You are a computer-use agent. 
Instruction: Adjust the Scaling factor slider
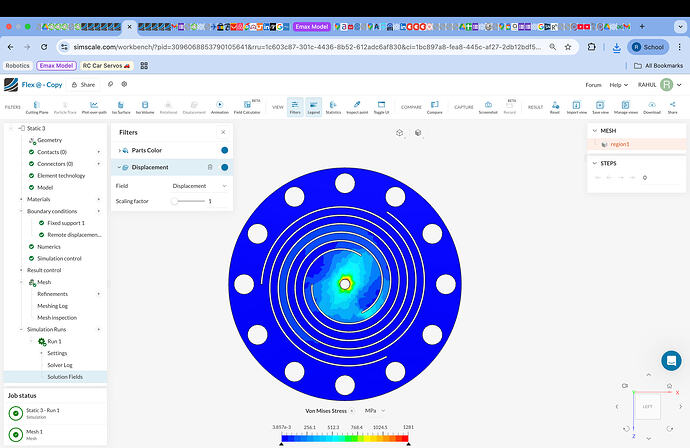[176, 201]
